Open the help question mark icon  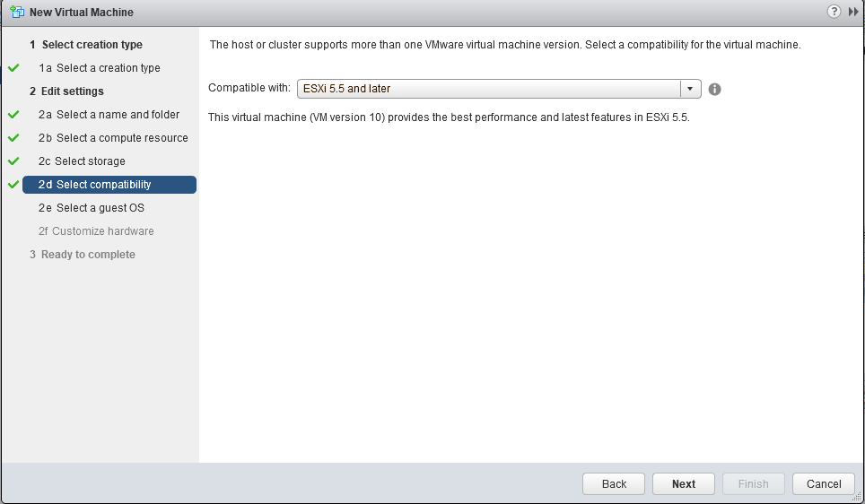tap(834, 12)
